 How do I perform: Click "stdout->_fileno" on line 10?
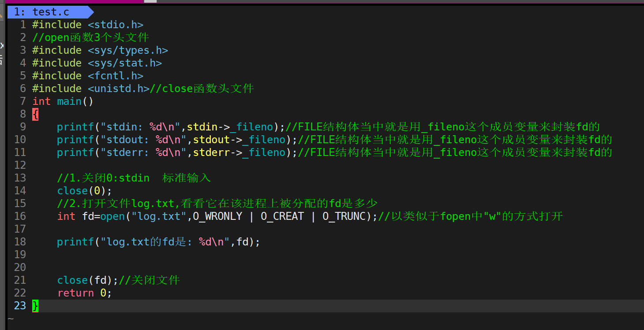240,140
